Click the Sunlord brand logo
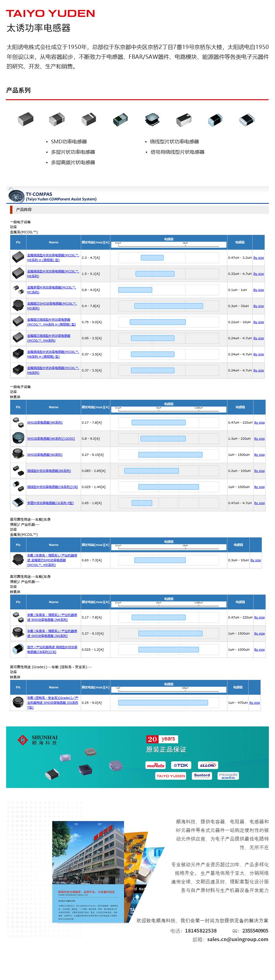 pos(202,775)
